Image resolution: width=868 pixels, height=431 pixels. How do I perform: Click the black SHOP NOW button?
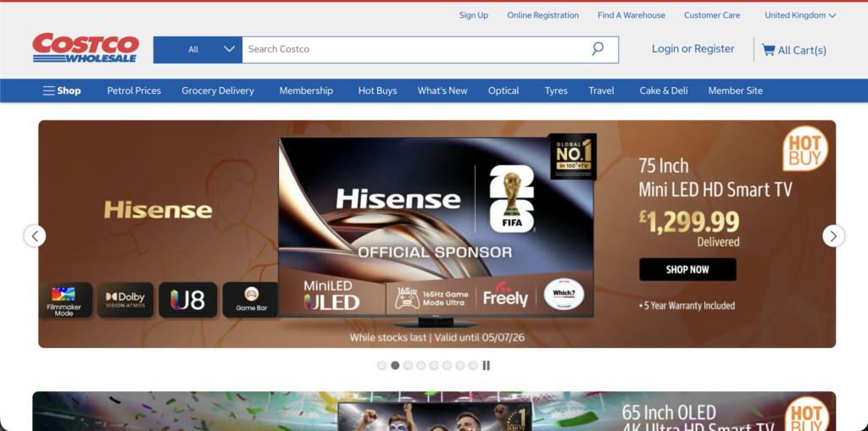tap(687, 269)
